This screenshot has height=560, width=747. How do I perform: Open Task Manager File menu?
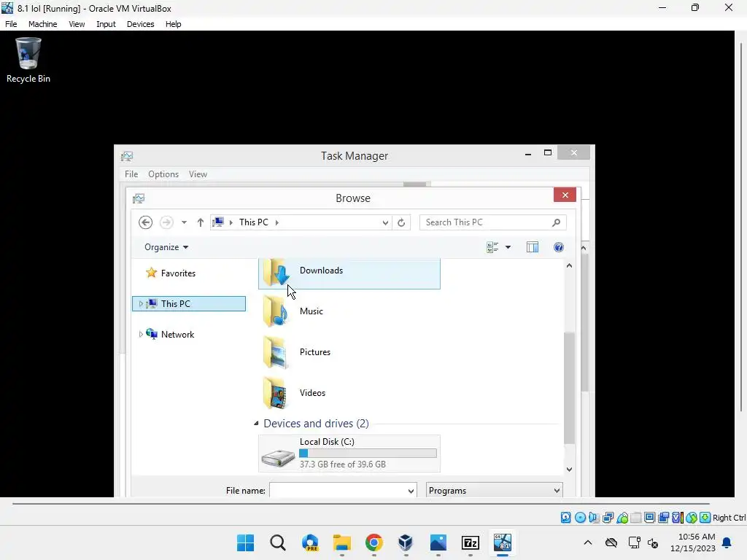pos(131,174)
